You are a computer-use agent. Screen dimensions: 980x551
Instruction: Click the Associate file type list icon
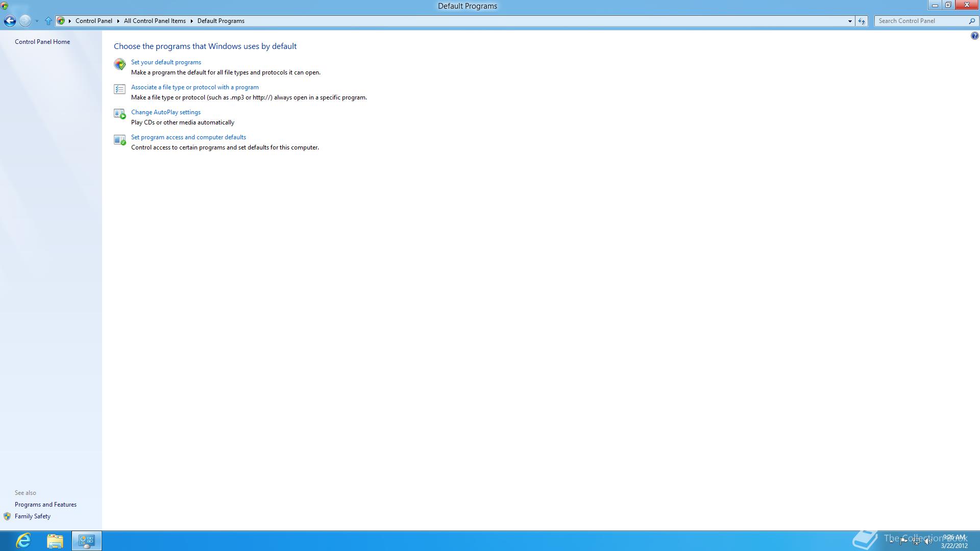tap(119, 89)
